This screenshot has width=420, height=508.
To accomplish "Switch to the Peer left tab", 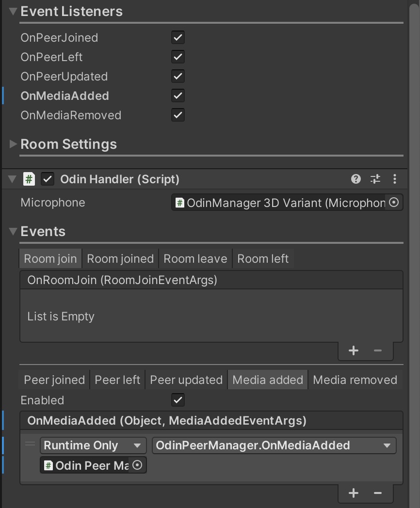I will (117, 380).
